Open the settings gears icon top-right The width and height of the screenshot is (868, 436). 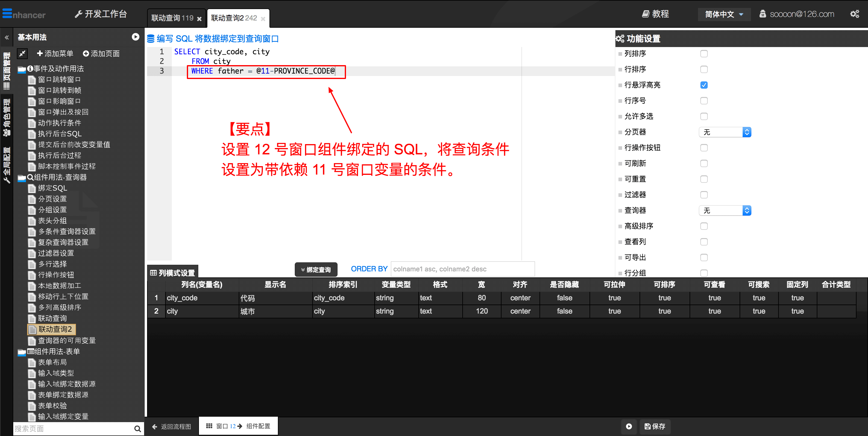[854, 14]
